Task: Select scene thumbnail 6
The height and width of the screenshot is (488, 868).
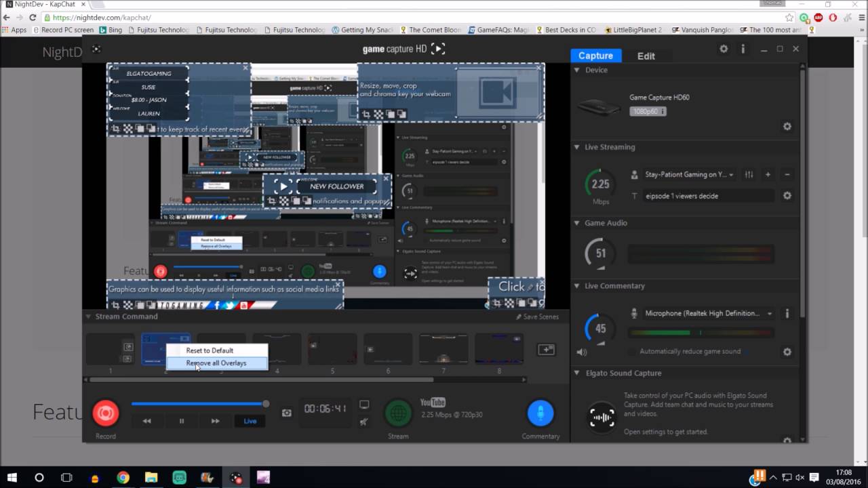Action: 388,350
